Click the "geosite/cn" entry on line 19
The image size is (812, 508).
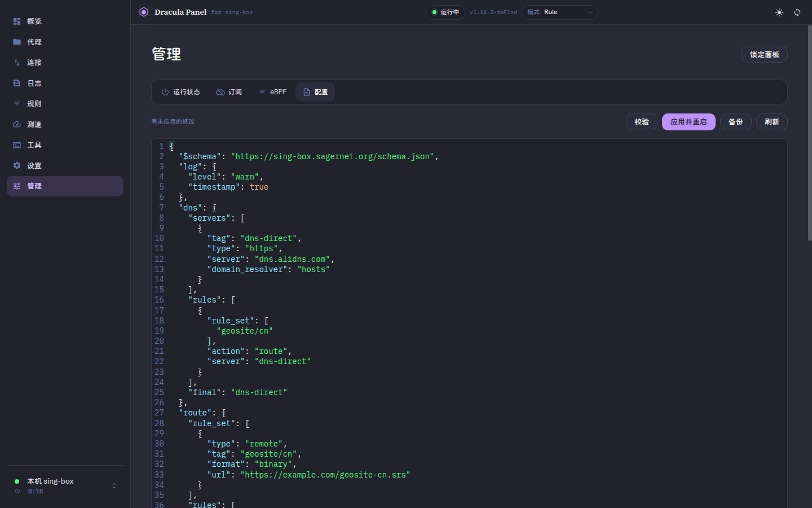pyautogui.click(x=245, y=331)
